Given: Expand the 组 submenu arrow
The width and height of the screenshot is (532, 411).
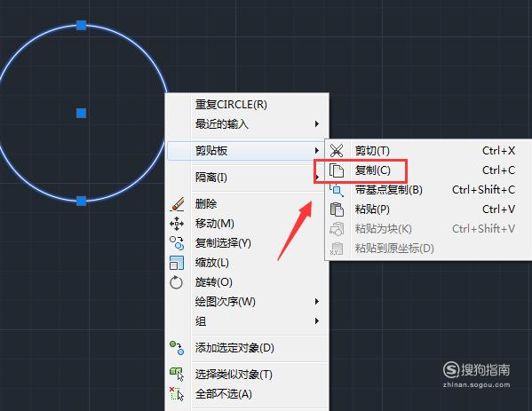Looking at the screenshot, I should [x=316, y=320].
